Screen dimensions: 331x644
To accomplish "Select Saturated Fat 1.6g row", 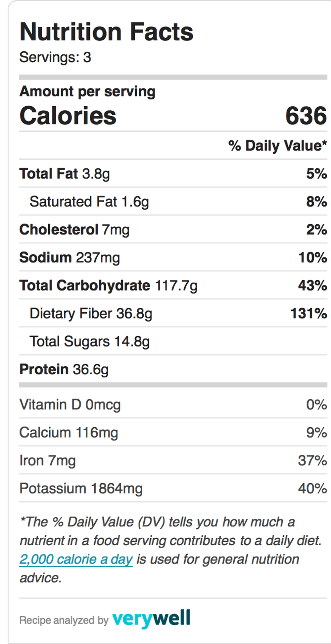I will (x=173, y=201).
